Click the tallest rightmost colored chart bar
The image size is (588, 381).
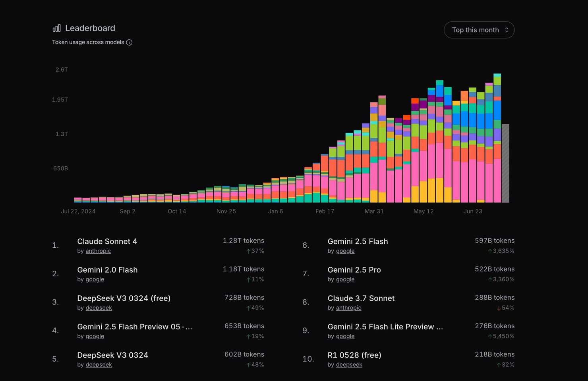pos(497,139)
